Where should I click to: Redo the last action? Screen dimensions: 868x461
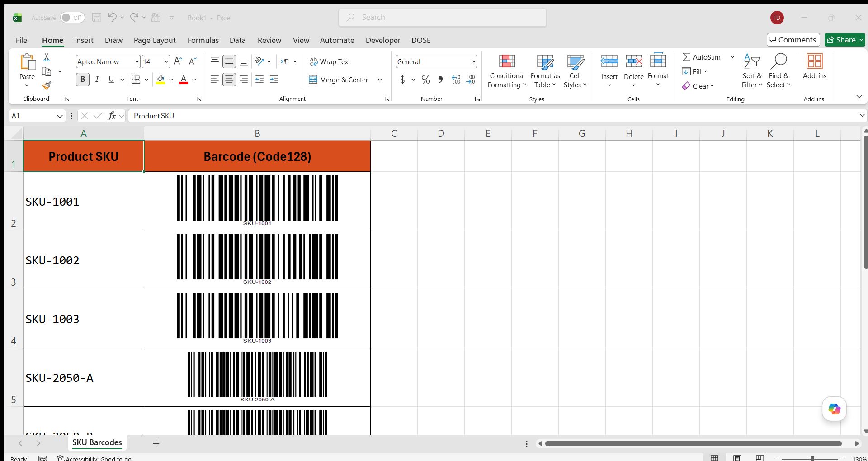(134, 18)
